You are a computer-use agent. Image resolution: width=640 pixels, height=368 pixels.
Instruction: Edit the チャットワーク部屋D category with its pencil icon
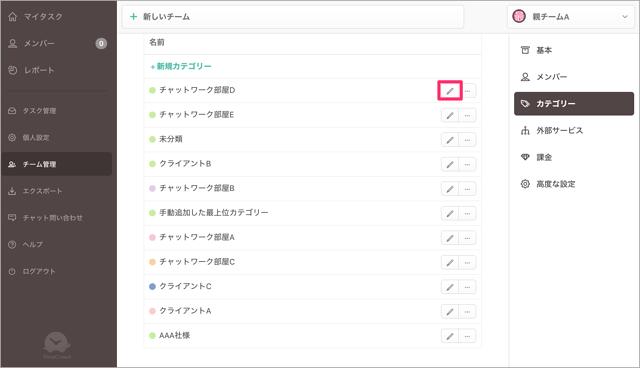[x=450, y=91]
